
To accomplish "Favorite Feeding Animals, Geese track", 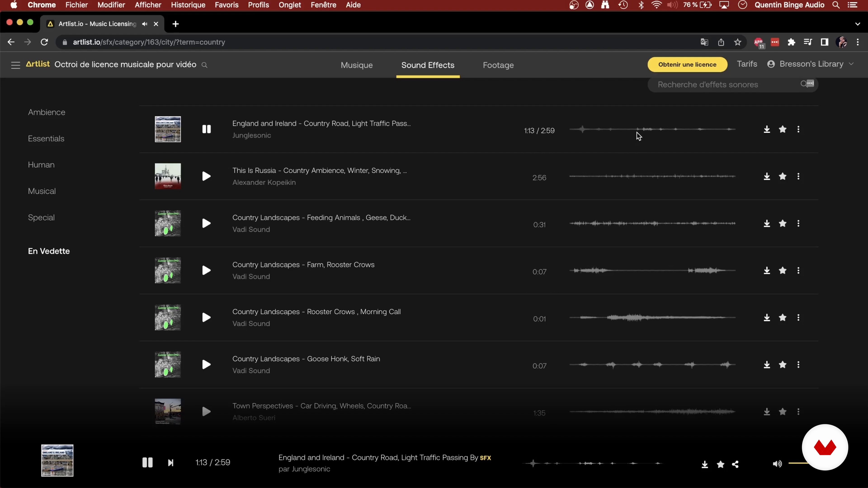I will coord(782,224).
